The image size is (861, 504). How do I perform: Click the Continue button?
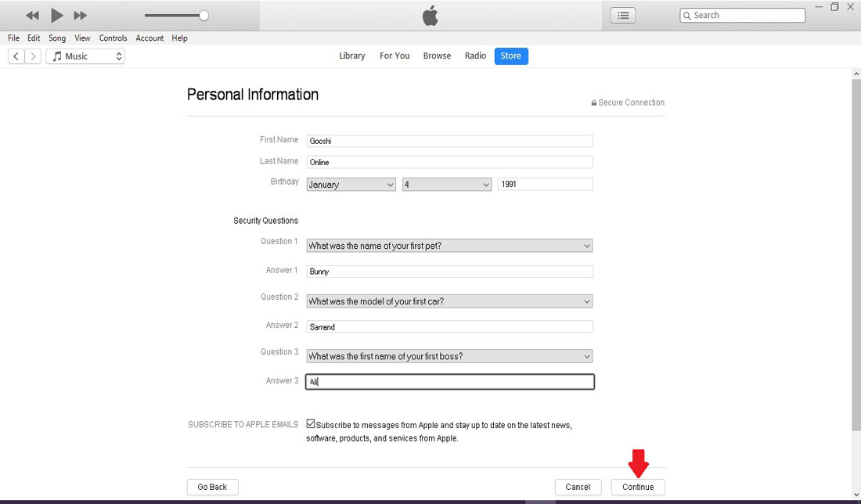pos(638,487)
